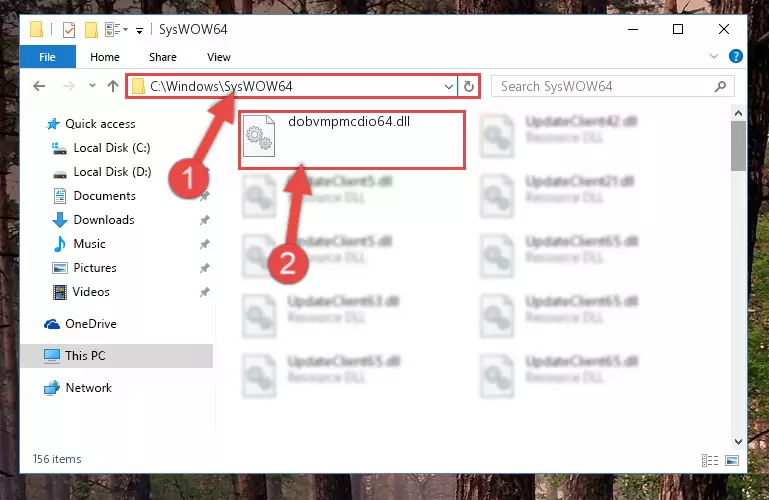Click the Search SysWOW64 field
This screenshot has height=500, width=769.
(613, 87)
